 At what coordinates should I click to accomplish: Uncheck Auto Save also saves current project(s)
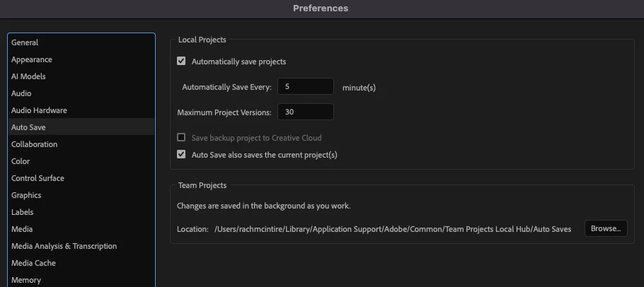[x=182, y=155]
